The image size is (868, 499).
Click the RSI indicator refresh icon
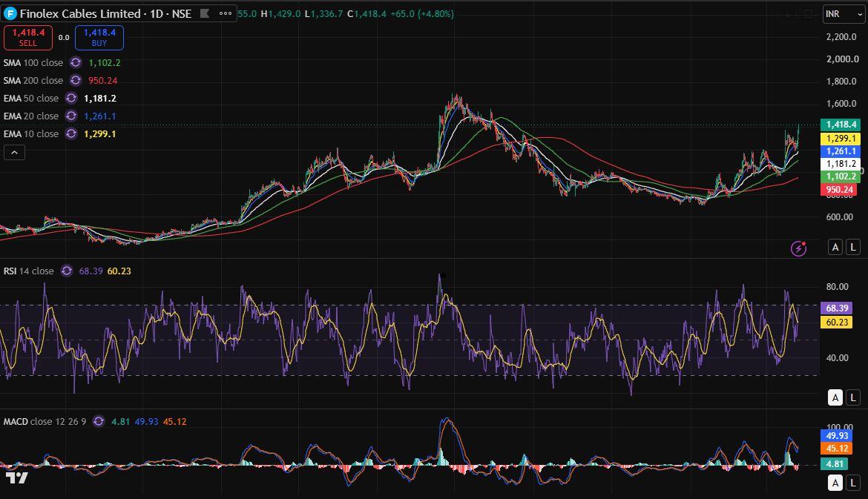tap(67, 271)
